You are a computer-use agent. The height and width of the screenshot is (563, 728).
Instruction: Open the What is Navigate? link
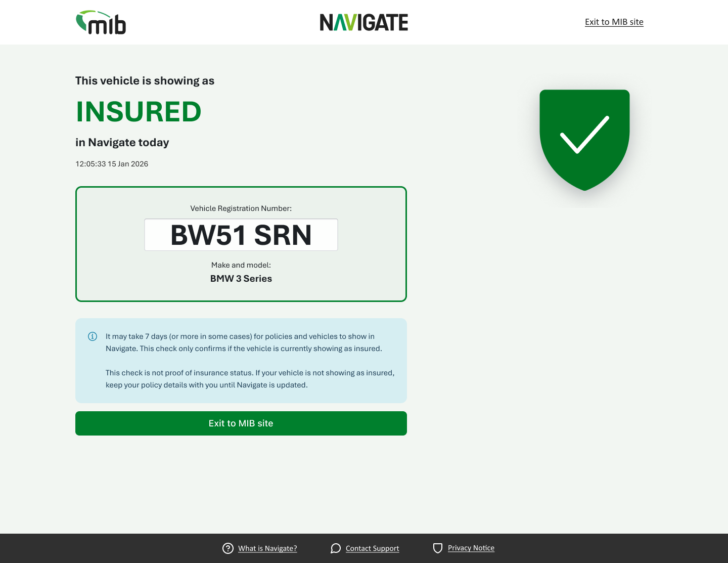point(267,548)
